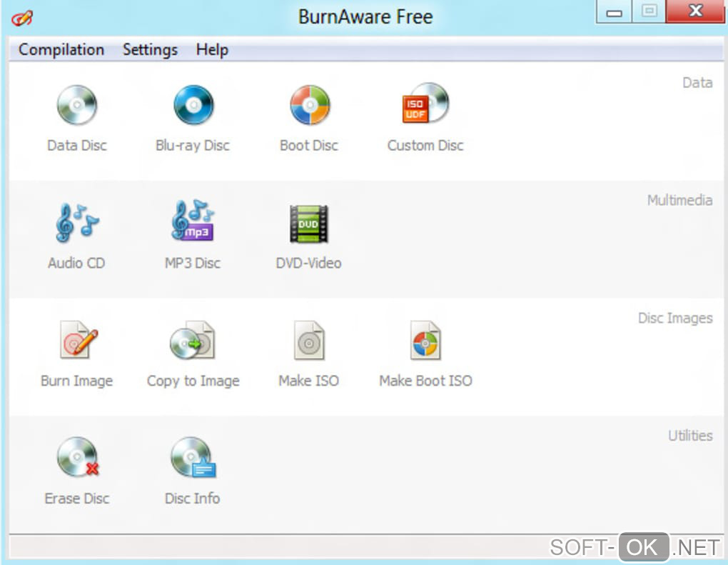Open the Make ISO document icon
The width and height of the screenshot is (728, 565).
click(309, 341)
